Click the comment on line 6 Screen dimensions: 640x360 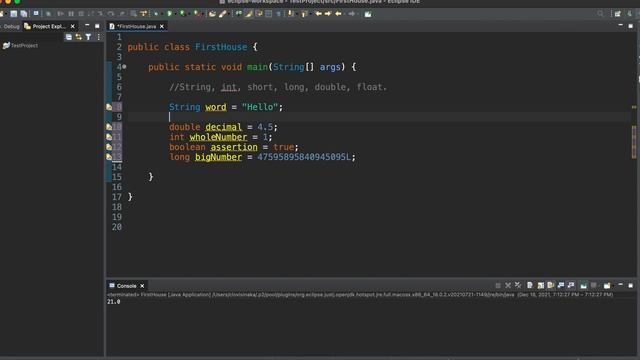tap(278, 87)
